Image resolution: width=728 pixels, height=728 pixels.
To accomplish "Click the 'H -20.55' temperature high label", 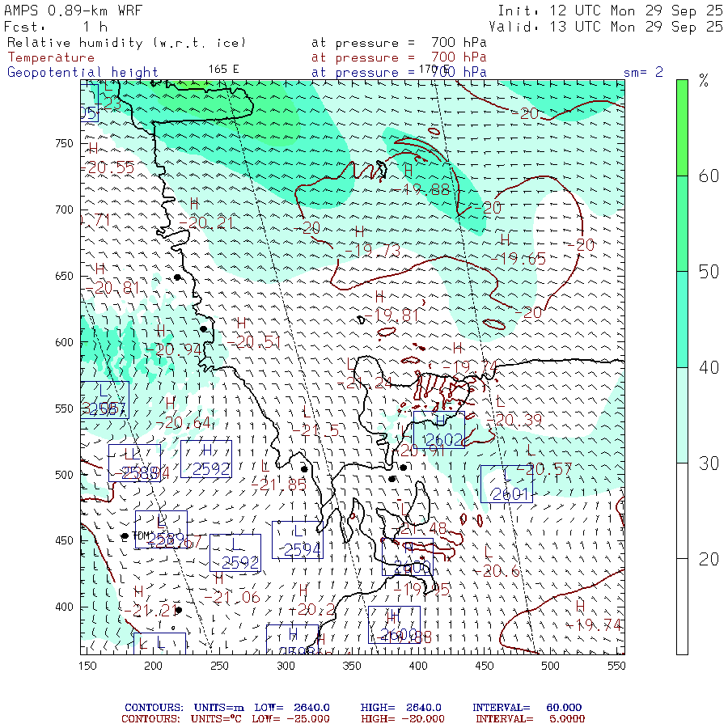I will point(109,159).
